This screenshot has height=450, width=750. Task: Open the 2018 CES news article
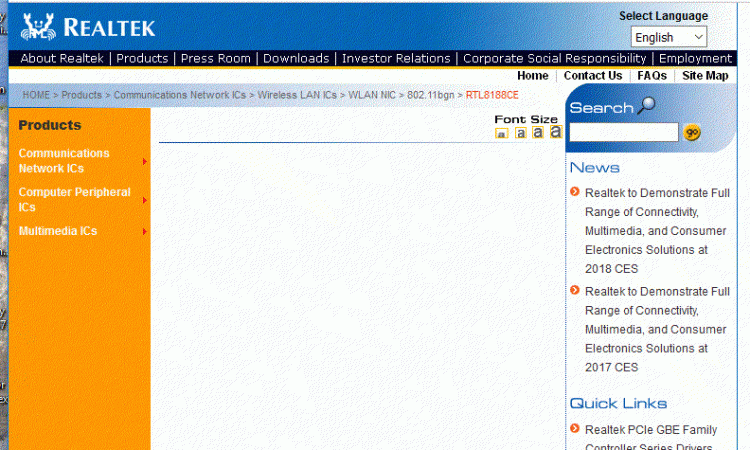click(657, 230)
